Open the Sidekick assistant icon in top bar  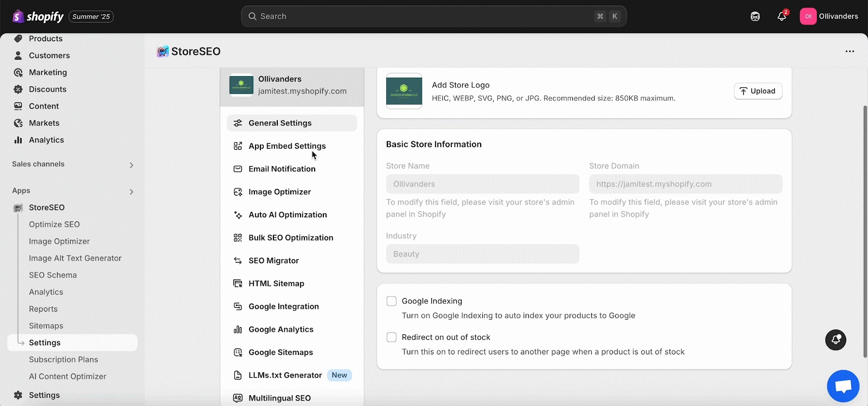[x=755, y=16]
